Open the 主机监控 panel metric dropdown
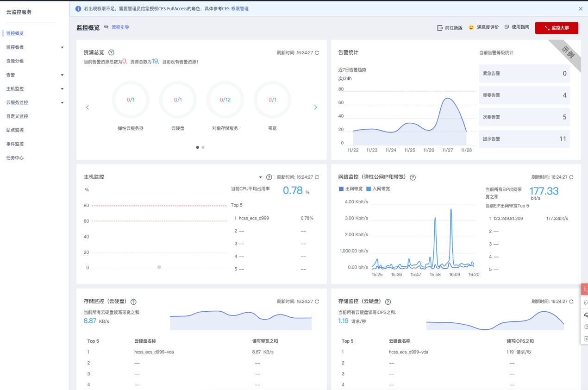 point(260,177)
